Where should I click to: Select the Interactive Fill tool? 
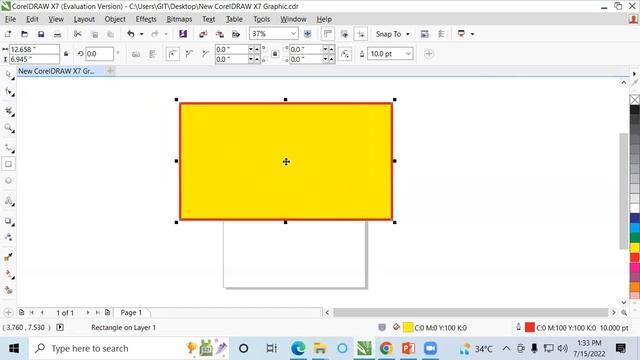[9, 274]
